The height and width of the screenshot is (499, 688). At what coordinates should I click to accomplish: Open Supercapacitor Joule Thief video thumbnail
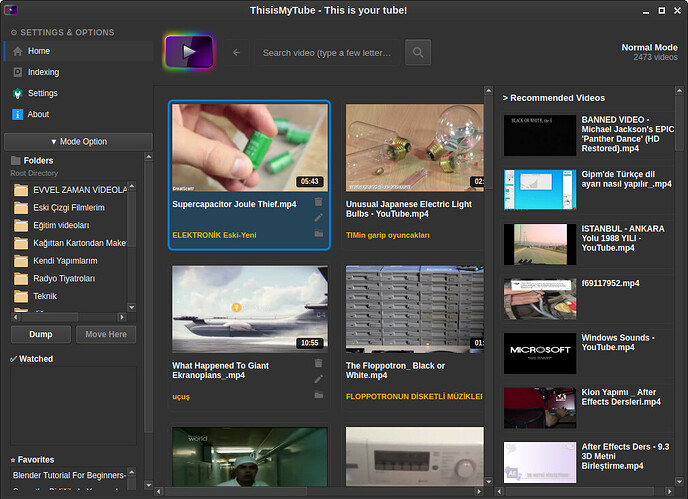click(x=250, y=147)
